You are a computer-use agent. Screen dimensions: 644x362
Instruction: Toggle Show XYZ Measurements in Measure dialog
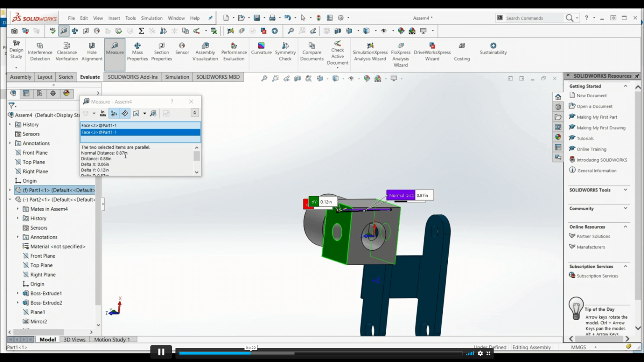point(114,113)
